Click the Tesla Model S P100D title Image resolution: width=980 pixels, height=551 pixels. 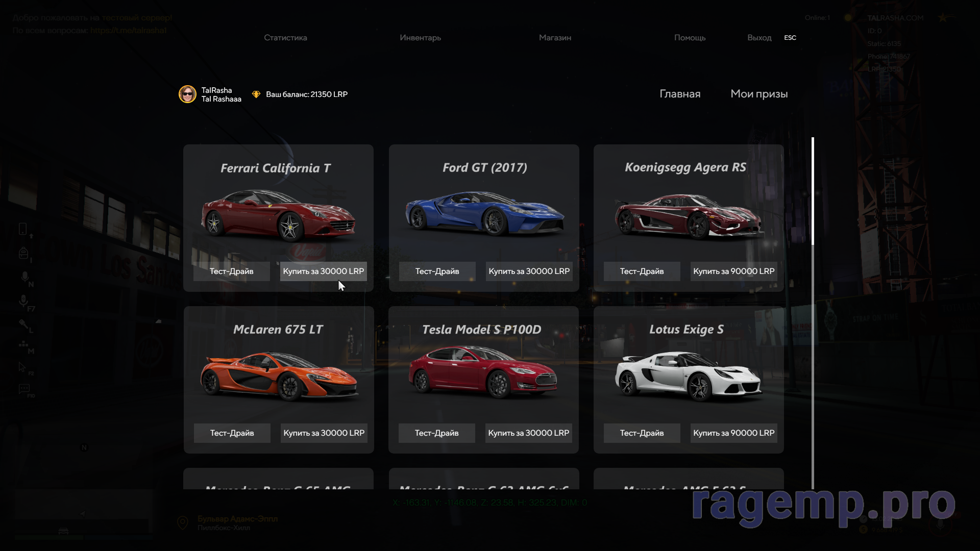482,330
